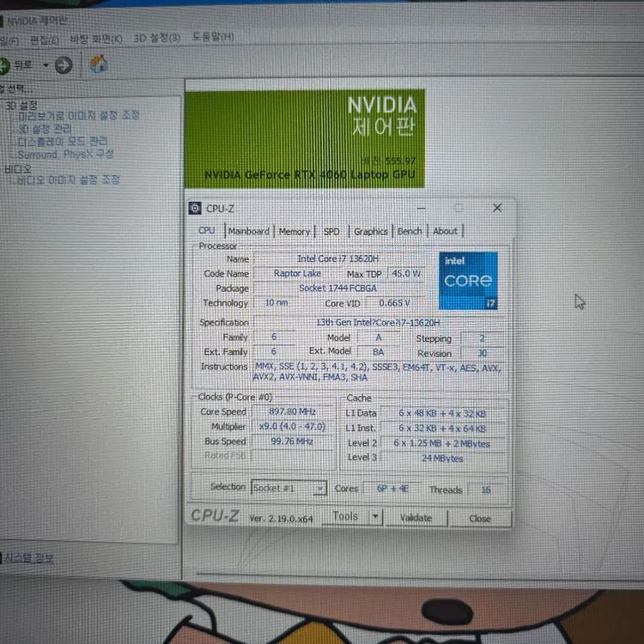Open the 편집(E) menu
644x644 pixels.
coord(45,40)
